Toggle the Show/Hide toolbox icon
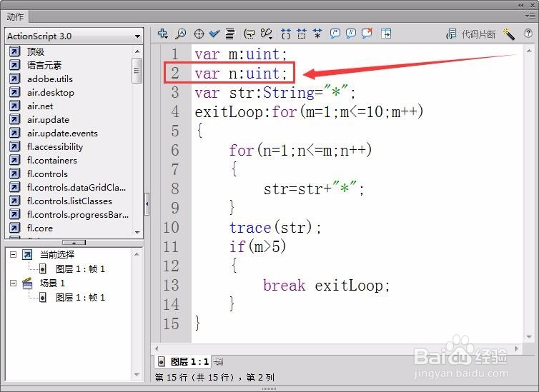Screen dimensions: 539x392 pyautogui.click(x=386, y=34)
